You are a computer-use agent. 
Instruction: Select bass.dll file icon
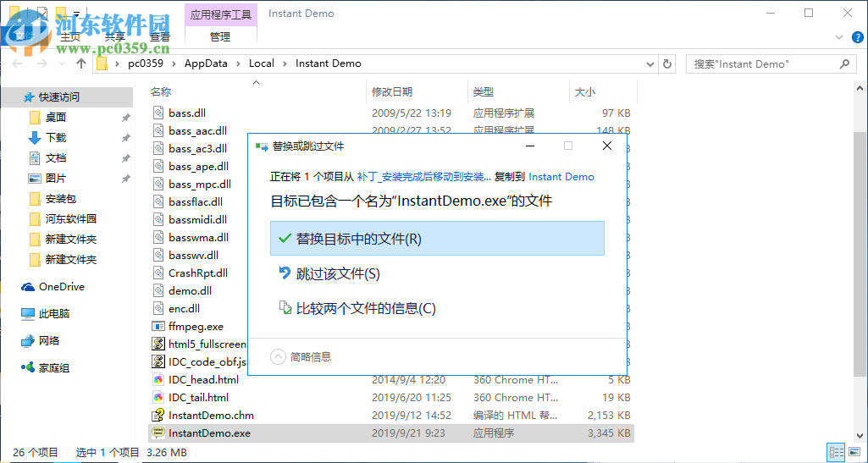pos(159,113)
